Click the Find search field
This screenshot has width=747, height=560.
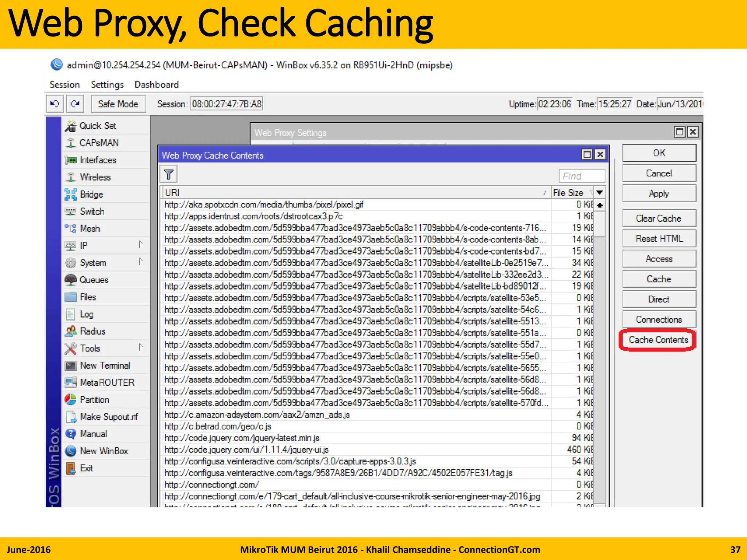[x=581, y=176]
